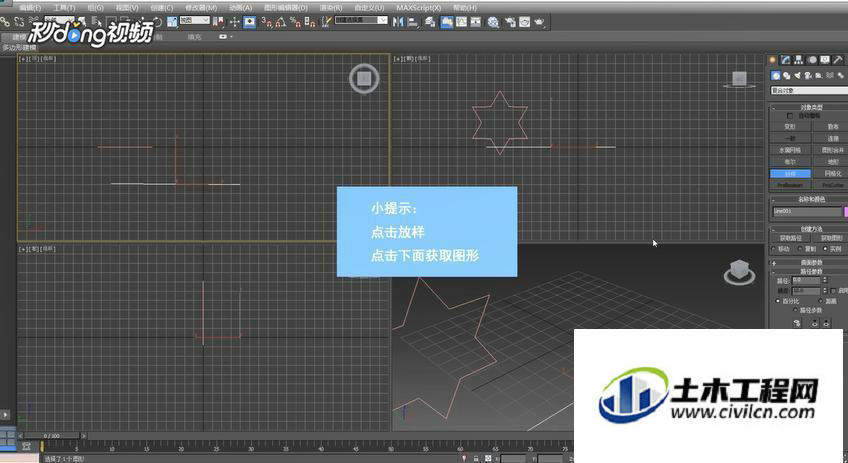Select the Geometry category icon
Screen dimensions: 848x463
click(776, 76)
